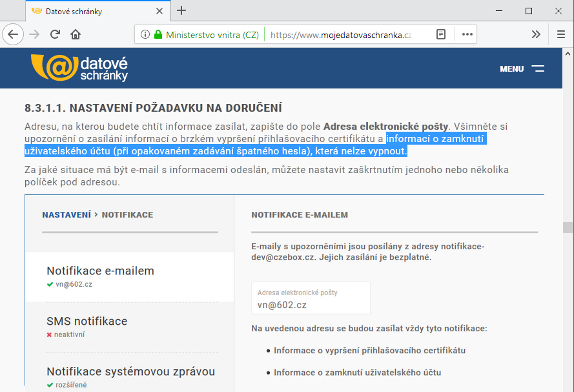Click bold text Adresa elektronické pošty

pos(386,127)
